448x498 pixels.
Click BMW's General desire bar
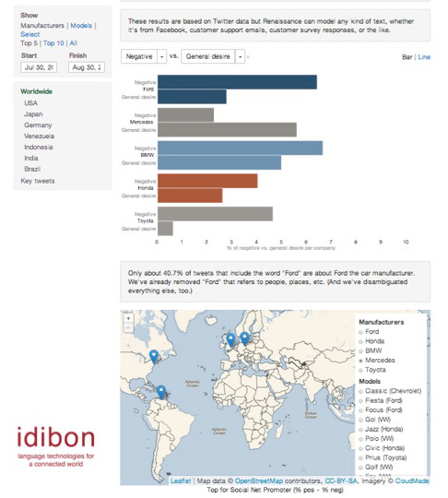click(x=219, y=162)
